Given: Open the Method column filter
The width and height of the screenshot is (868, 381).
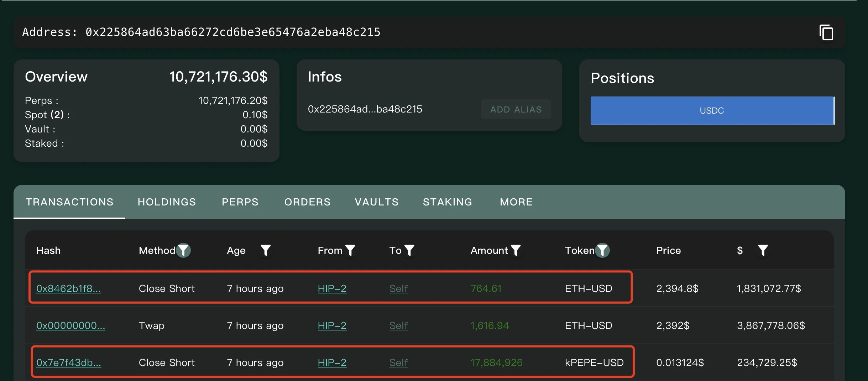Looking at the screenshot, I should [x=184, y=250].
